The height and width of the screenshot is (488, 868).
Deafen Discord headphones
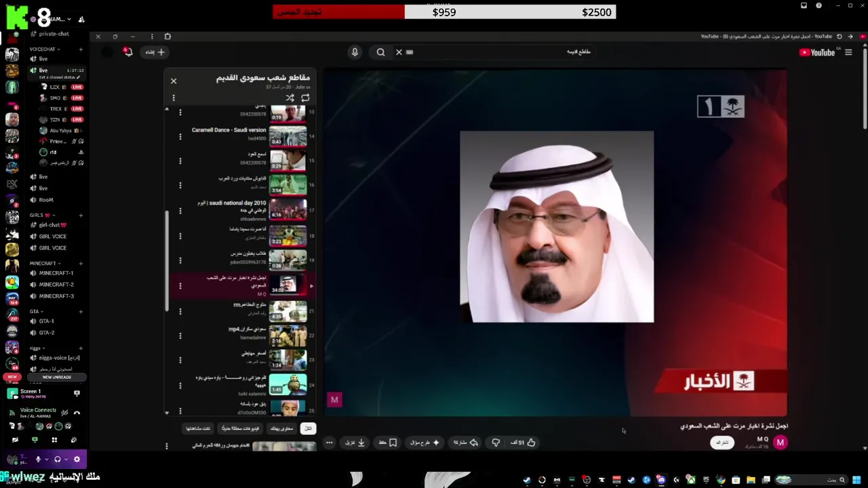[58, 459]
